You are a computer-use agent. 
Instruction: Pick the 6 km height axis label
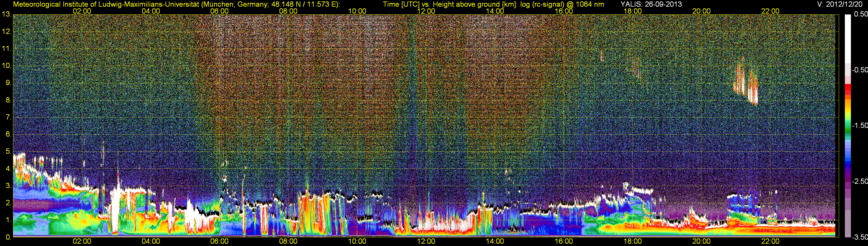click(x=8, y=135)
